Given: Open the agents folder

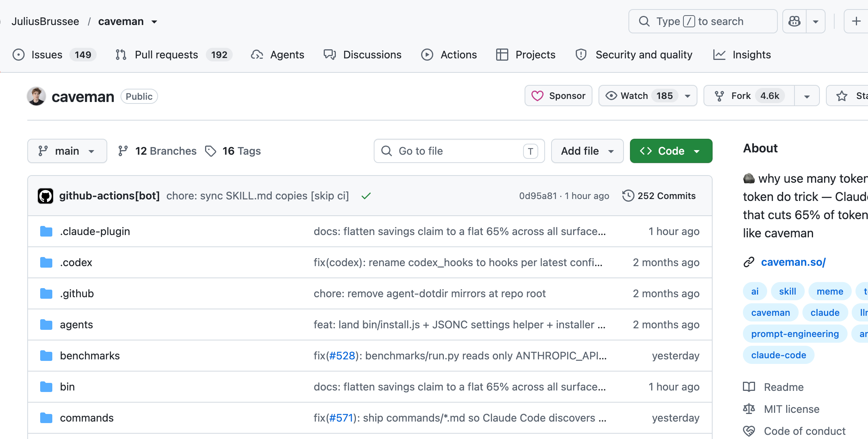Looking at the screenshot, I should click(76, 325).
